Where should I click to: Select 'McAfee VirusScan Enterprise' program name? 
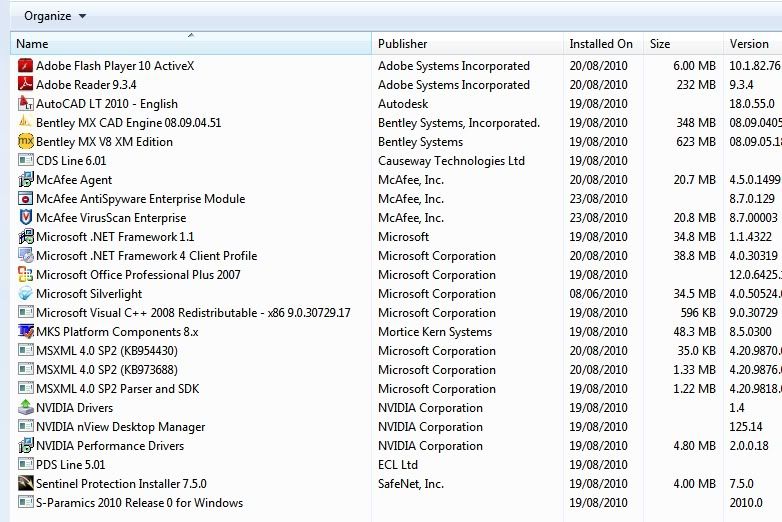point(111,218)
